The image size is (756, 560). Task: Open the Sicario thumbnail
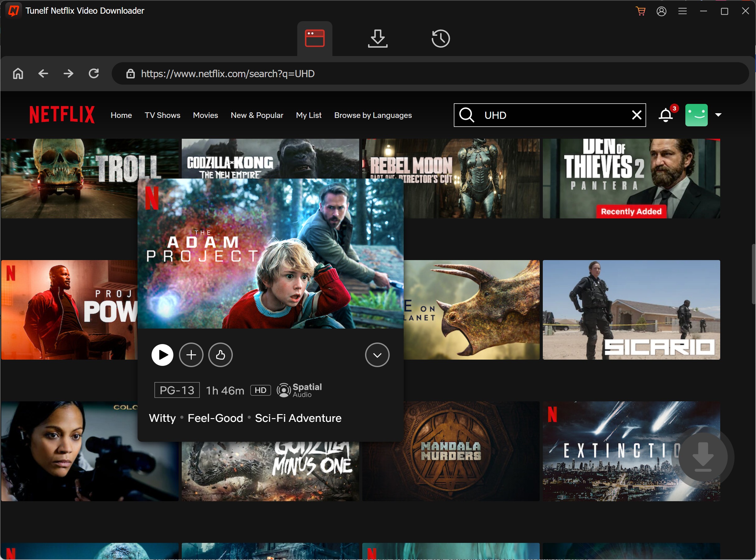pos(631,310)
